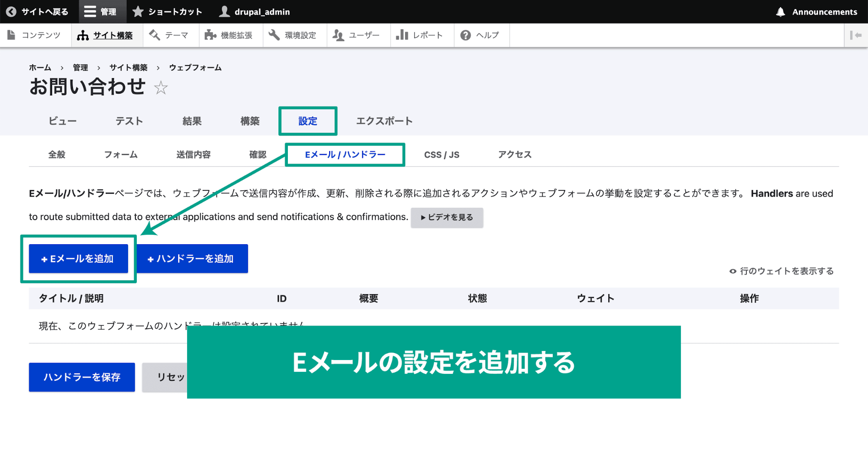Open the drupal_admin user menu
This screenshot has height=452, width=868.
coord(254,12)
